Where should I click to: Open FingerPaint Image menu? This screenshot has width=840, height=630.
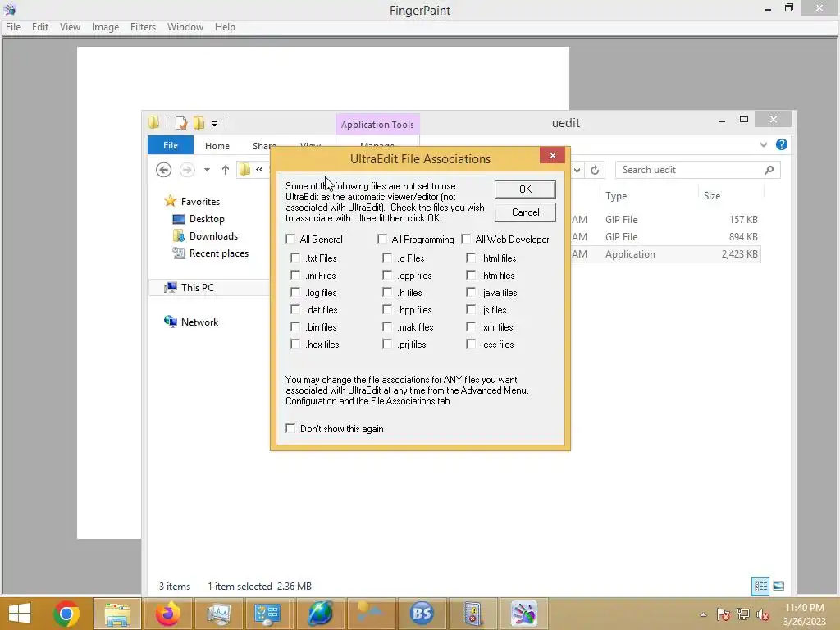105,27
